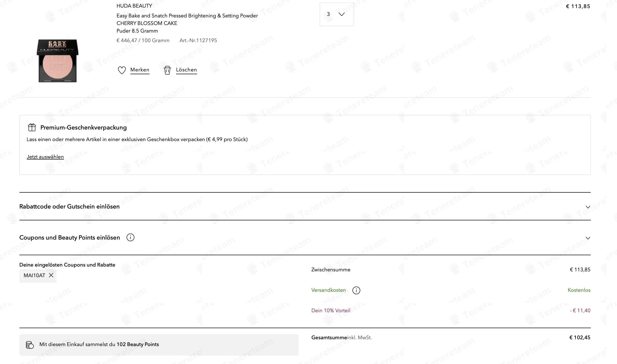Click the HUDA BEAUTY brand name
This screenshot has height=364, width=617.
(x=134, y=6)
